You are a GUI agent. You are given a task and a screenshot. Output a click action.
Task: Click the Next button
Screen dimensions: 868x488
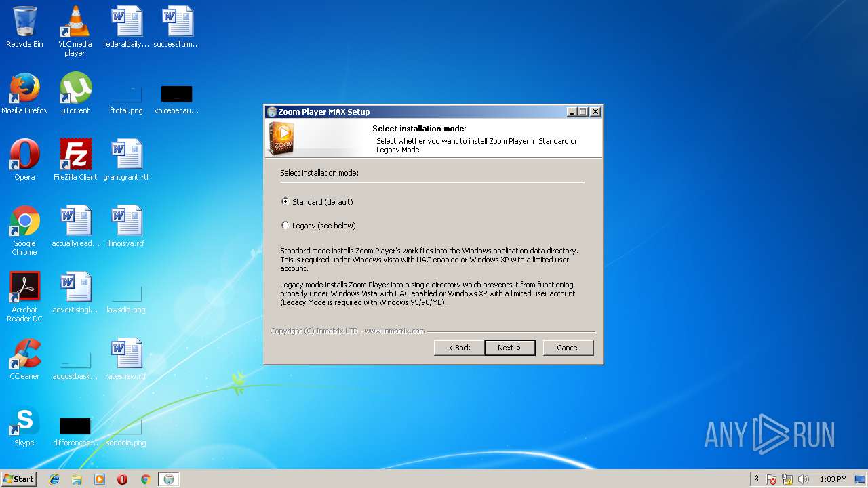pyautogui.click(x=510, y=348)
